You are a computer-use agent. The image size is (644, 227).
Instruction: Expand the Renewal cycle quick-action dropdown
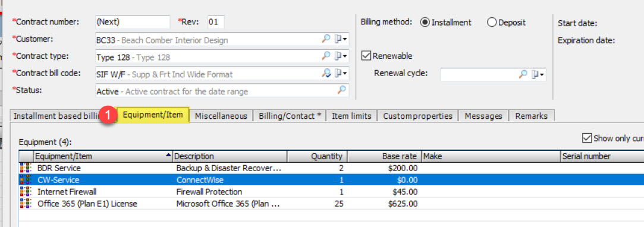coord(538,74)
